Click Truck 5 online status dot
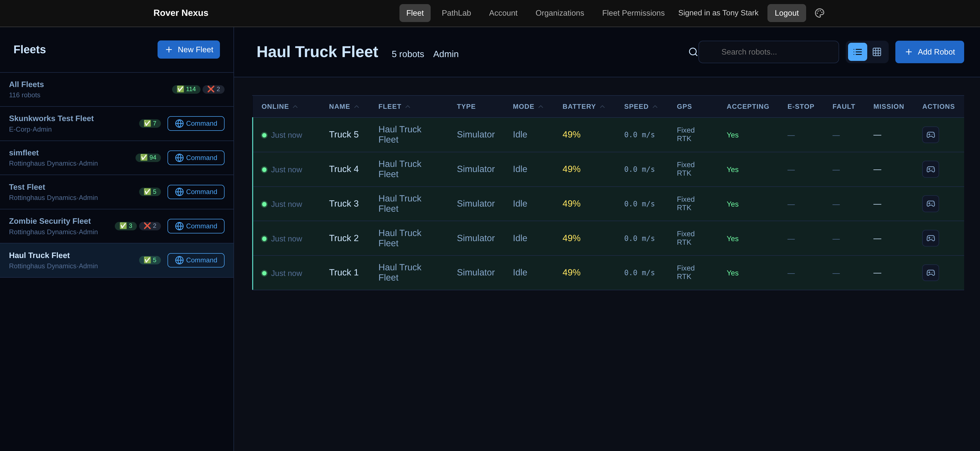 (x=264, y=135)
